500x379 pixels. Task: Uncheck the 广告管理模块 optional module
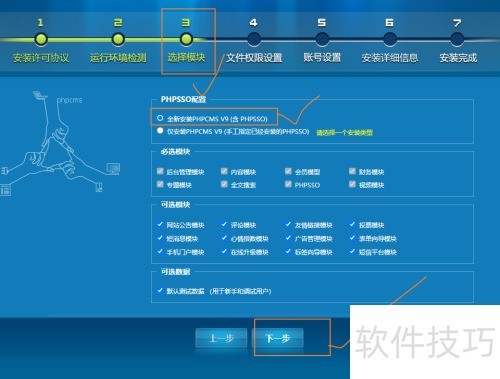click(x=288, y=238)
